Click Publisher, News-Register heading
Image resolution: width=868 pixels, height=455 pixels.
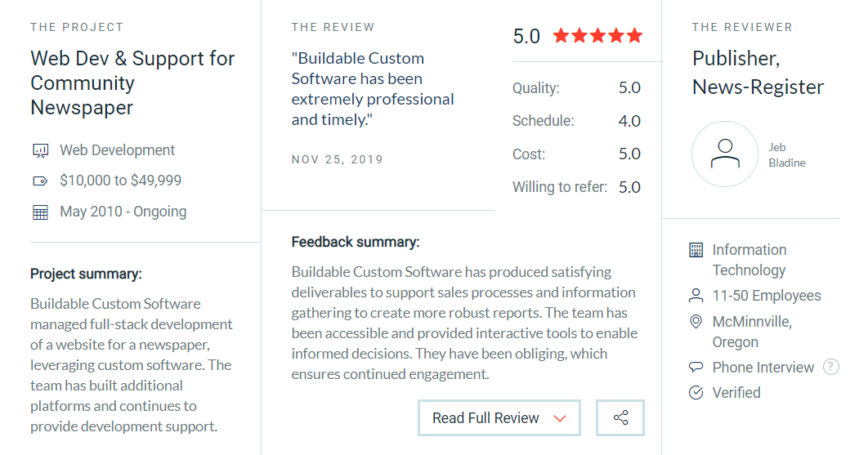(758, 73)
